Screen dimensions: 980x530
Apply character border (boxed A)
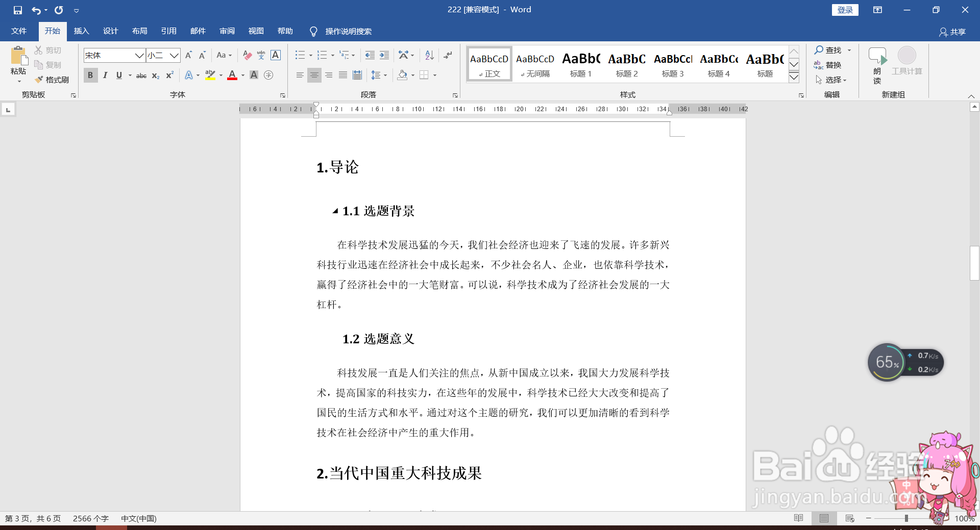pos(276,55)
